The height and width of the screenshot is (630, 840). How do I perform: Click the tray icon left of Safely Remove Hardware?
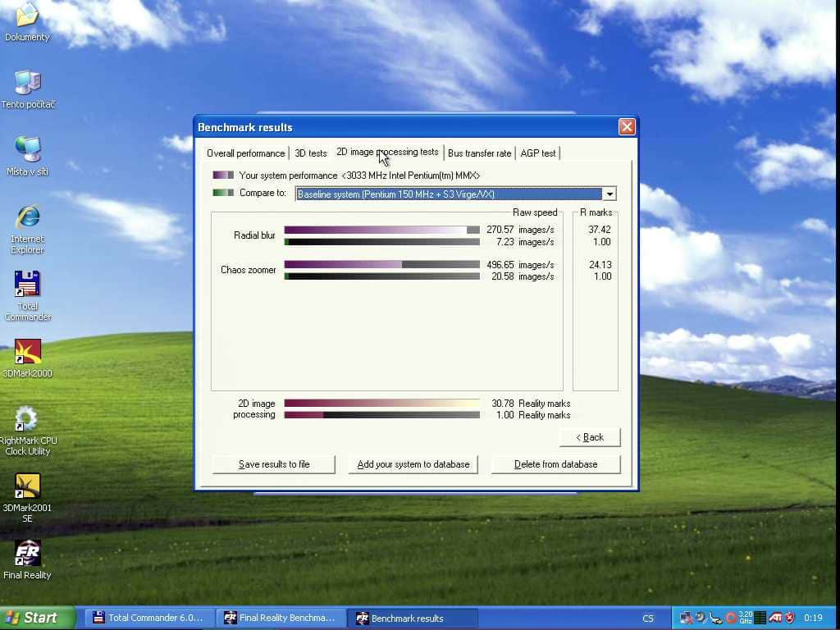(x=701, y=618)
